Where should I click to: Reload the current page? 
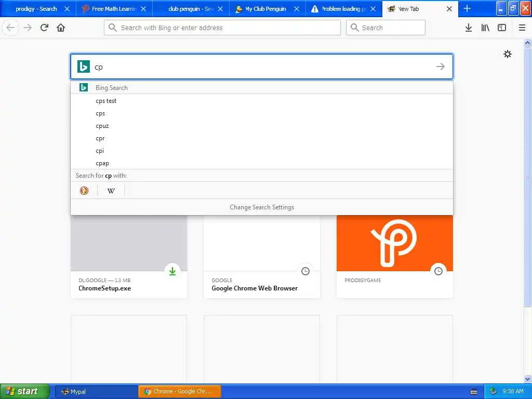pos(45,28)
